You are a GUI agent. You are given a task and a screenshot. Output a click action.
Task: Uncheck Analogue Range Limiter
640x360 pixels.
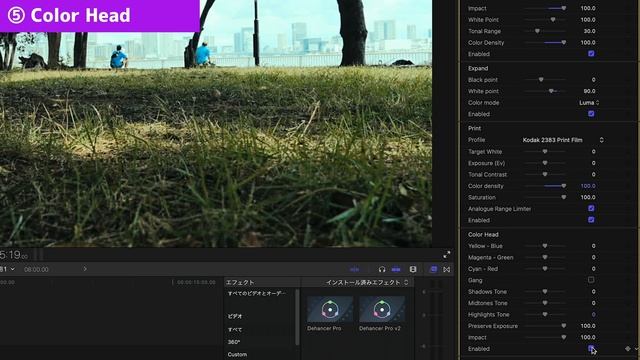coord(591,208)
